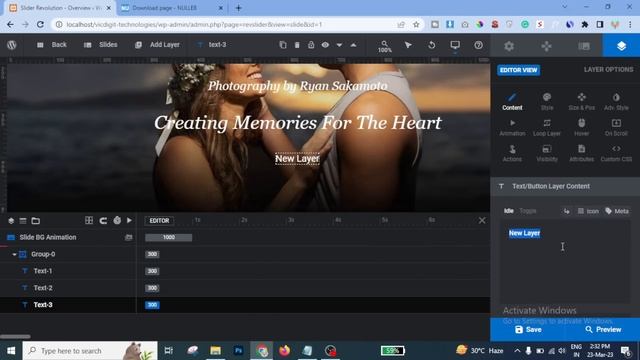The image size is (640, 360).
Task: Open Module General Options gear tab
Action: (509, 46)
